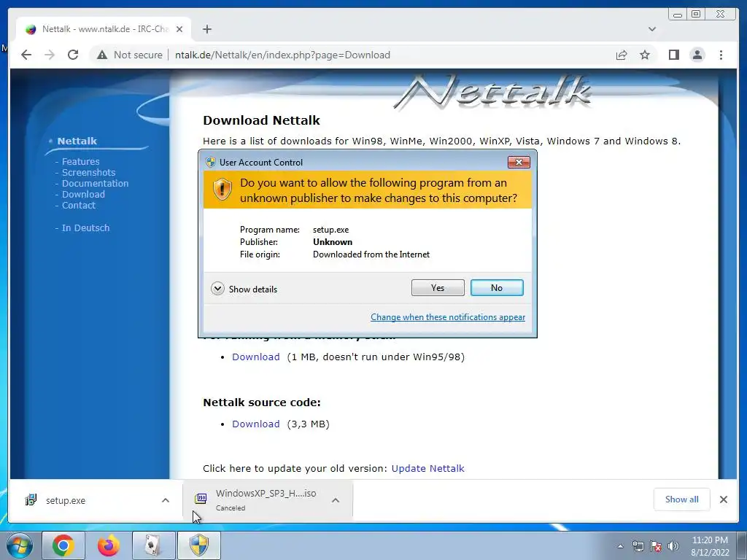
Task: Click the share page icon in address bar
Action: 622,55
